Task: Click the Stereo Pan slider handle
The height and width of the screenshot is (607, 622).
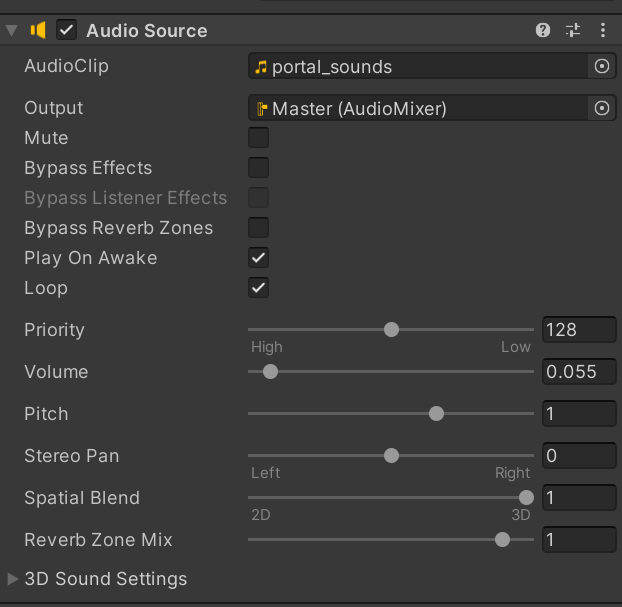Action: point(391,455)
